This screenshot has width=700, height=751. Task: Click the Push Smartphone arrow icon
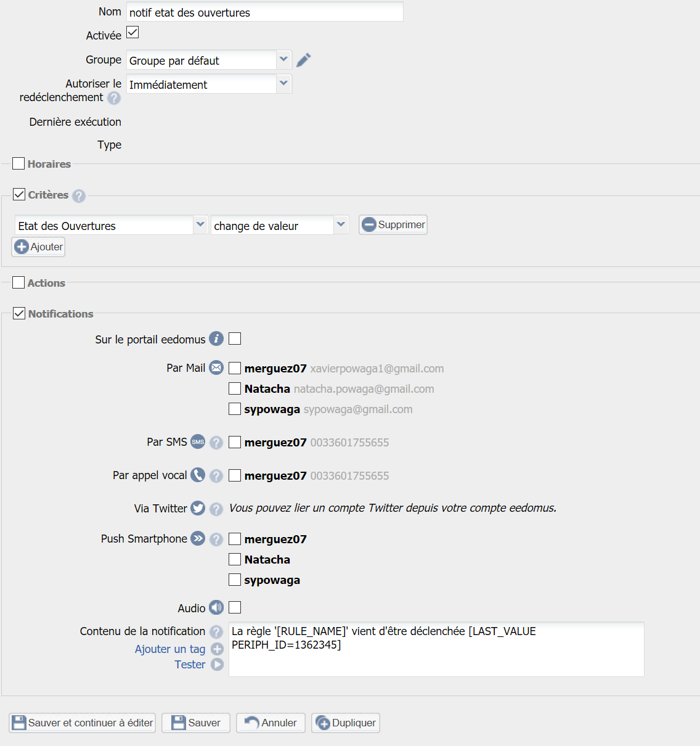tap(198, 538)
